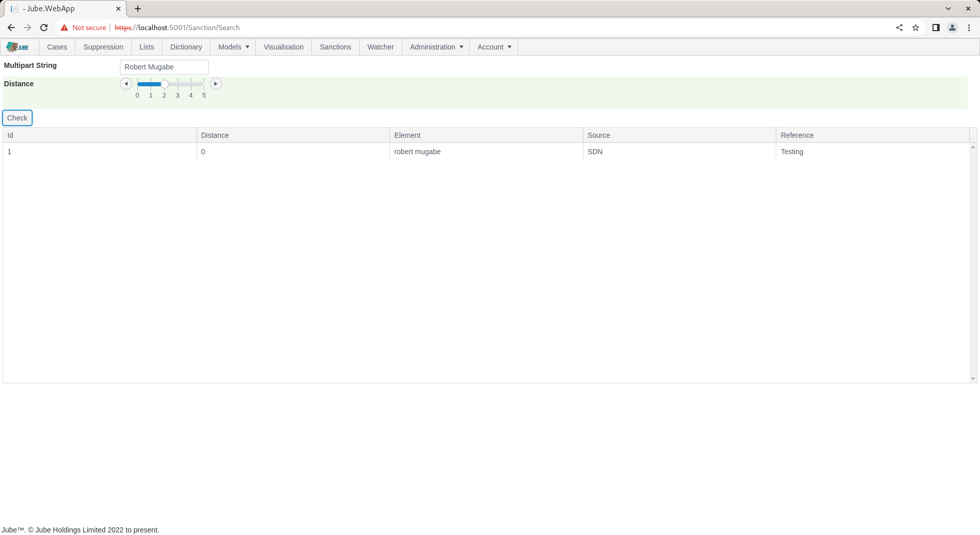Image resolution: width=980 pixels, height=535 pixels.
Task: Open Chrome three-dot menu
Action: pyautogui.click(x=969, y=28)
